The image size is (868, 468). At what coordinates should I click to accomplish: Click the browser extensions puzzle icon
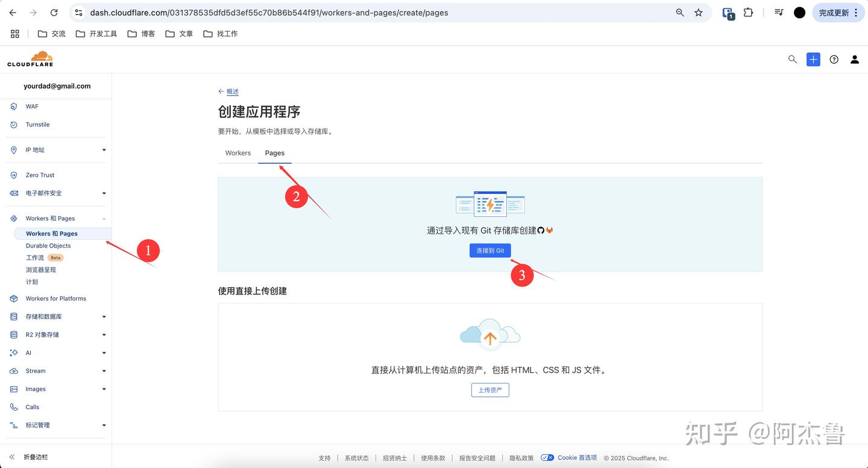(x=748, y=12)
